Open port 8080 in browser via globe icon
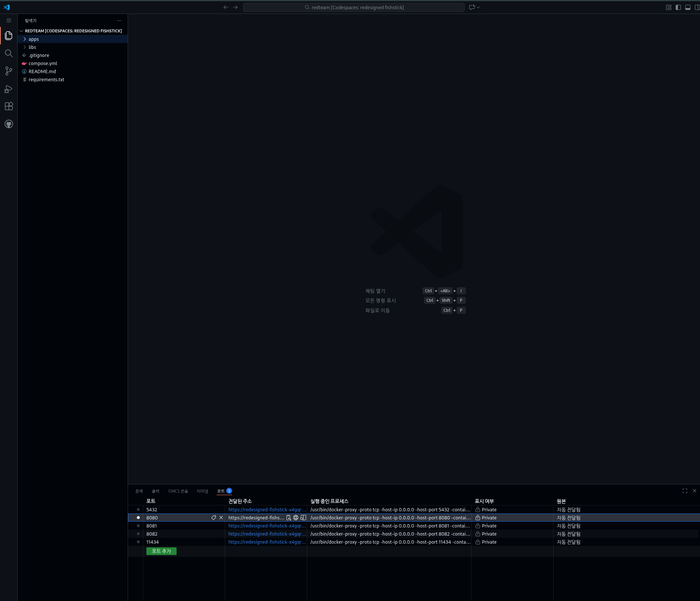 click(x=296, y=518)
